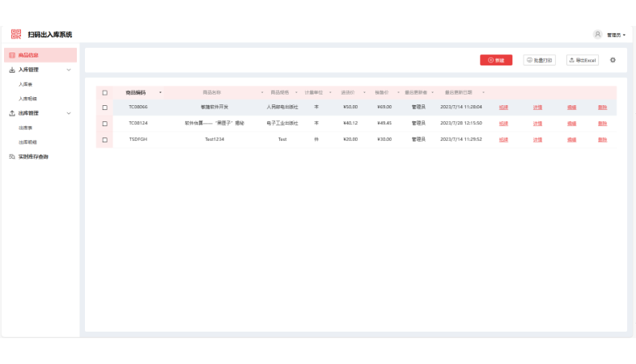Open the settings gear icon
This screenshot has height=364, width=636.
613,60
